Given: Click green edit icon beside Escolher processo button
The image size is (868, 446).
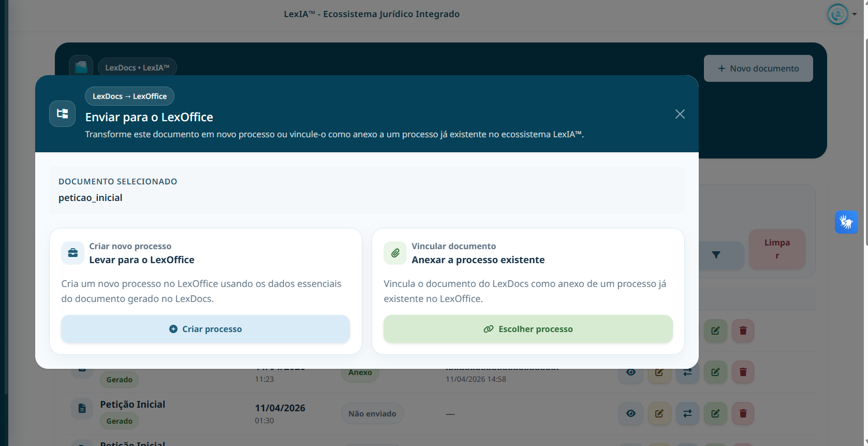Looking at the screenshot, I should 715,330.
